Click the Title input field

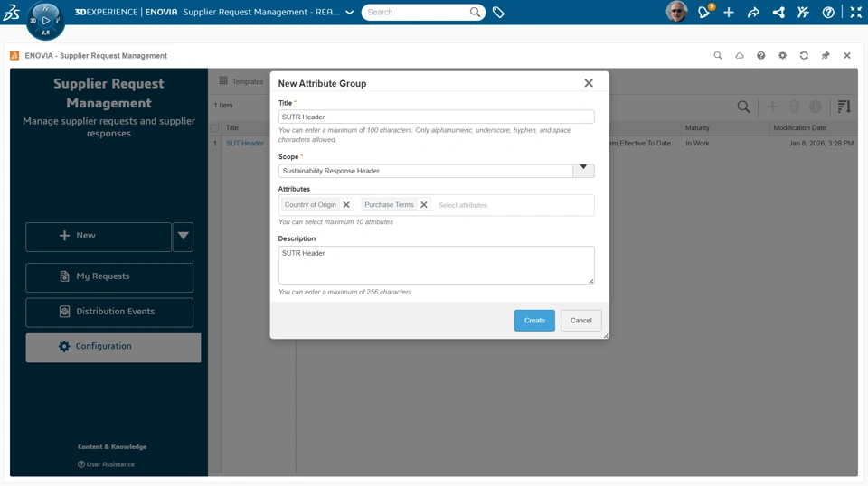(436, 117)
